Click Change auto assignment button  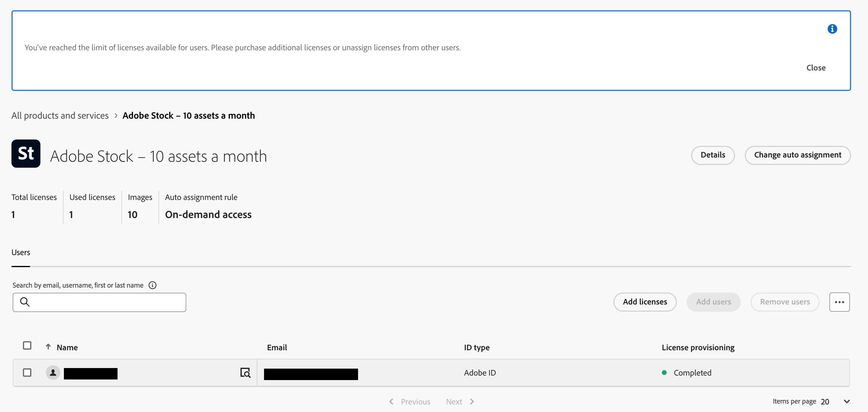point(797,155)
